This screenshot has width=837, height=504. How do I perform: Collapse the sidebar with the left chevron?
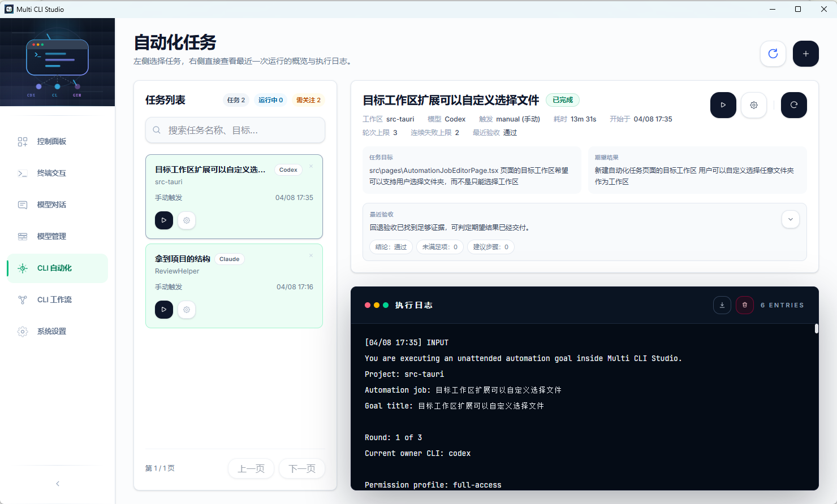tap(58, 484)
